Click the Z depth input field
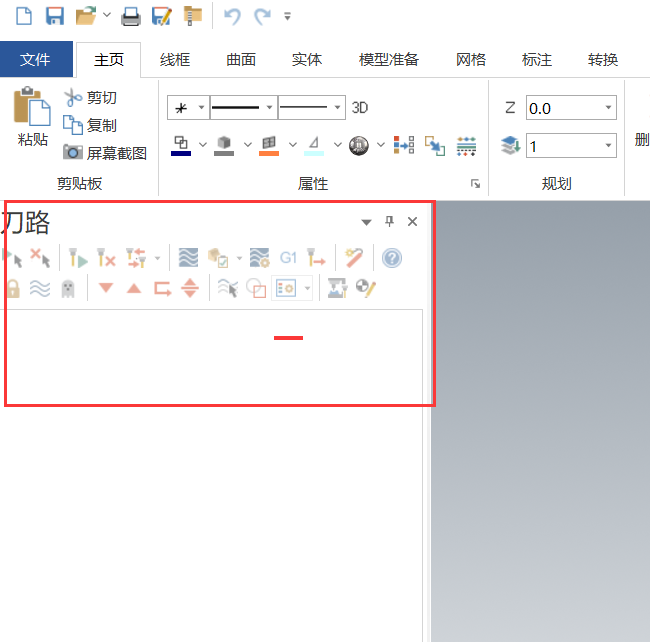Image resolution: width=650 pixels, height=642 pixels. (564, 108)
